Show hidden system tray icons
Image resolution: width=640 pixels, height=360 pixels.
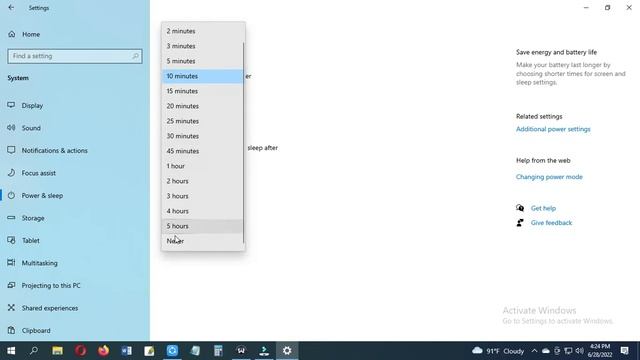click(x=534, y=351)
